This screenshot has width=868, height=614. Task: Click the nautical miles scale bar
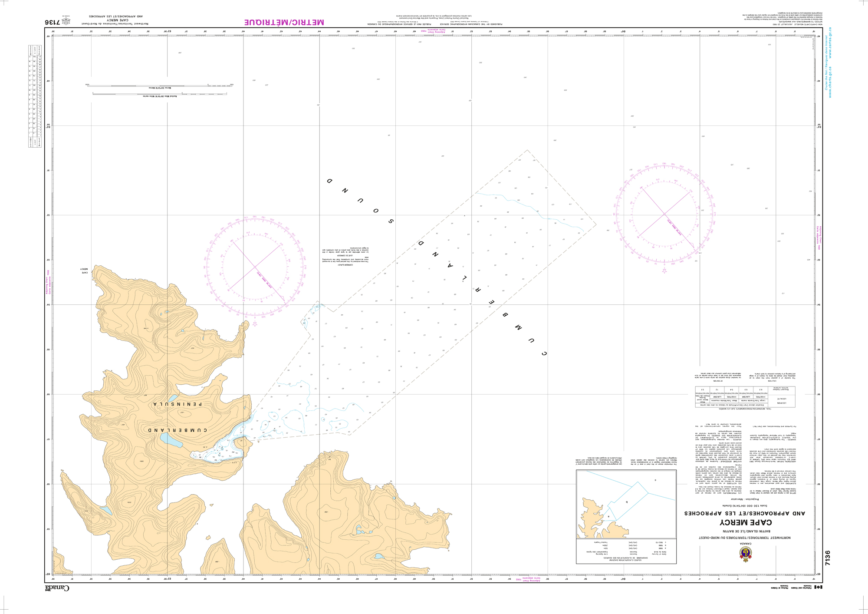(x=159, y=94)
